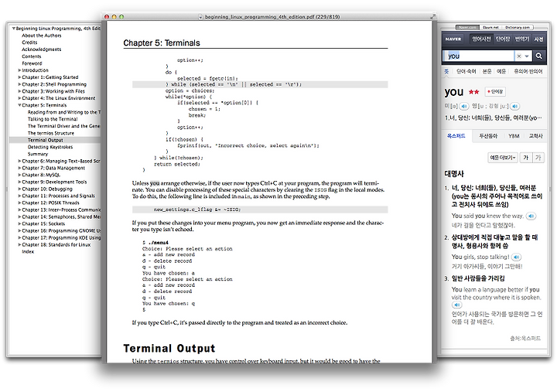Increase font size with larger 가 button
Viewport: 557px width, 392px height.
[x=526, y=158]
